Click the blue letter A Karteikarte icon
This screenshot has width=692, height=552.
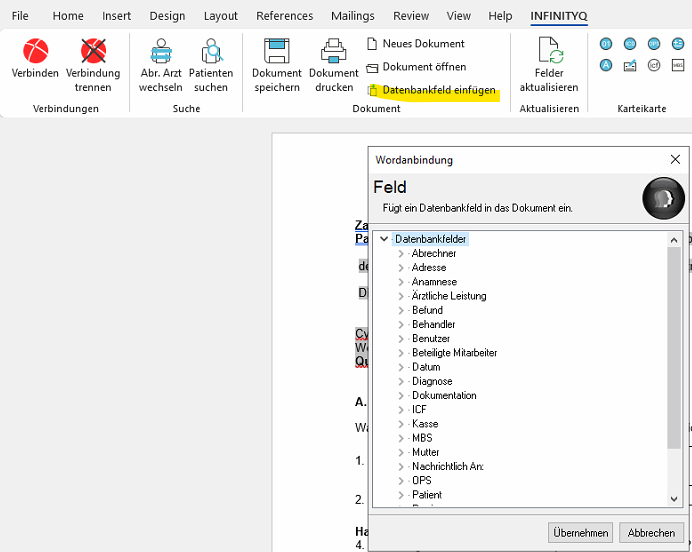click(x=606, y=66)
